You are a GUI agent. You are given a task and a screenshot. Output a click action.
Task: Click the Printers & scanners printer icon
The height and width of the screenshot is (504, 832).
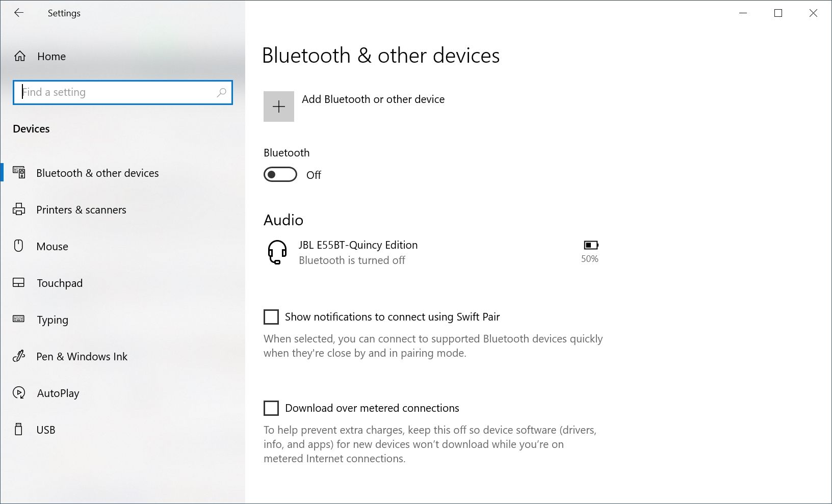coord(19,209)
